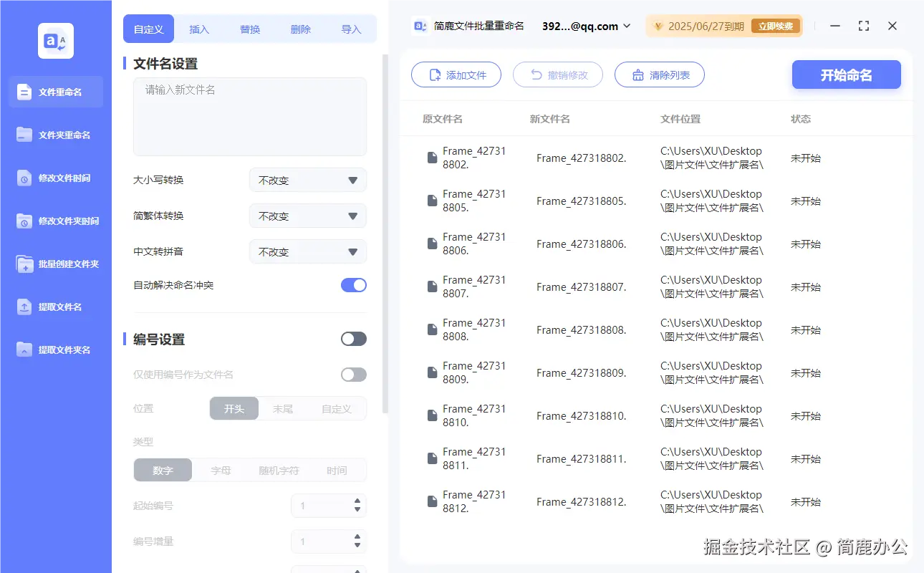Click file icon for Frame_427318802 row
This screenshot has width=924, height=573.
(x=432, y=158)
